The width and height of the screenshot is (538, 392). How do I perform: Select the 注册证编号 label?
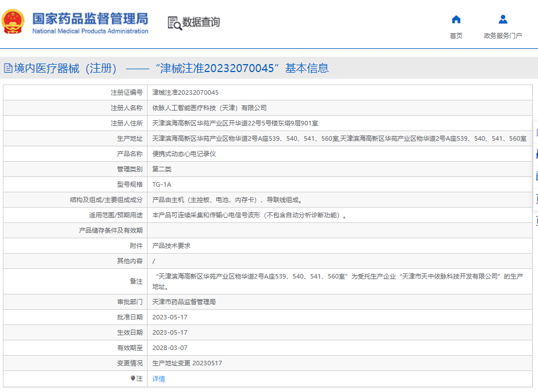coord(127,92)
